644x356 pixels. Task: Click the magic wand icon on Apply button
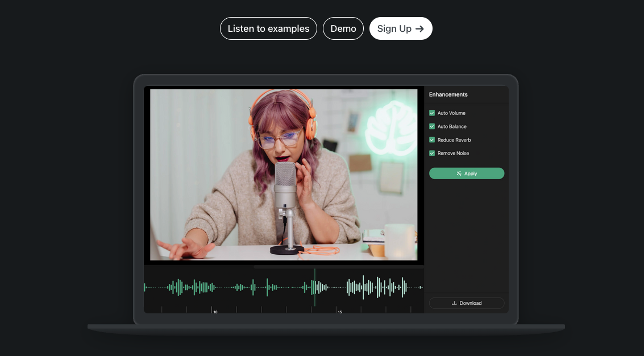[459, 173]
